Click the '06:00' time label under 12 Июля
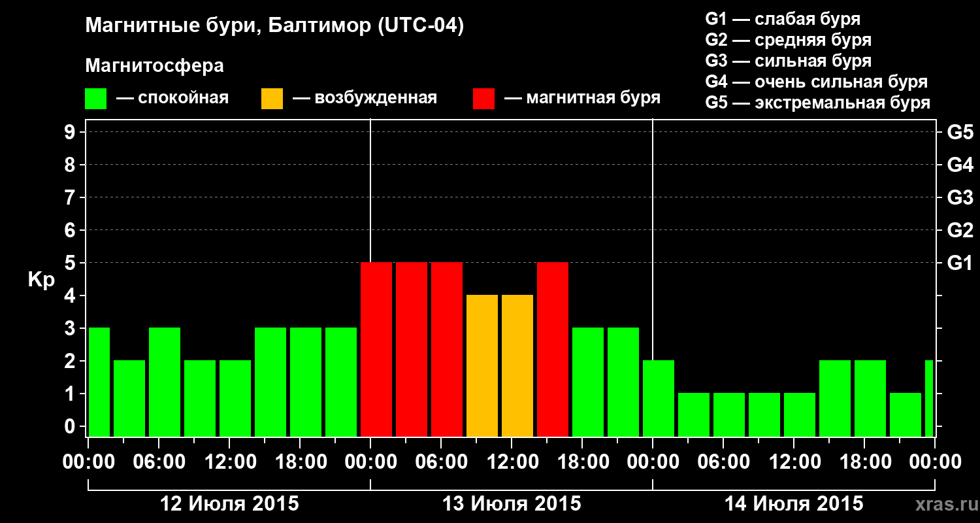 point(159,462)
